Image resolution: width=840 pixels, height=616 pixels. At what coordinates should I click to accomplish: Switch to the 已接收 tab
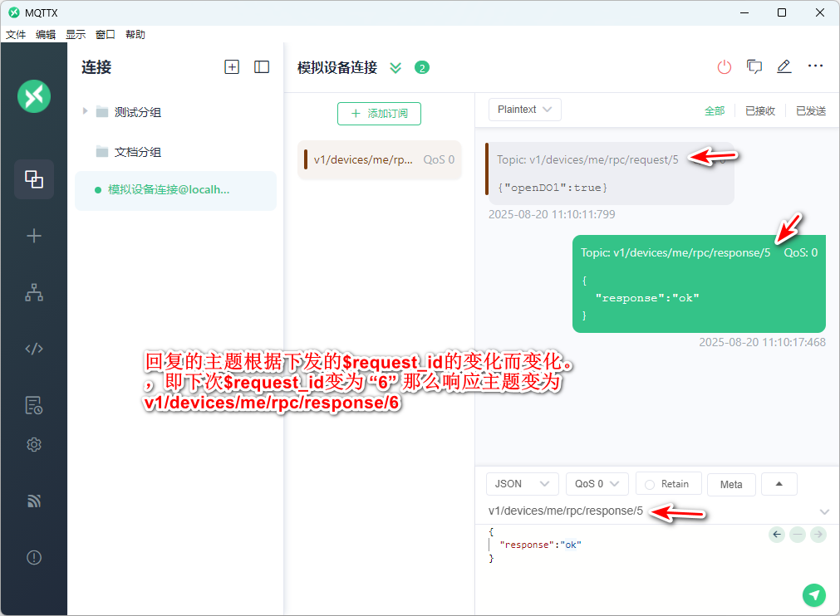(759, 110)
